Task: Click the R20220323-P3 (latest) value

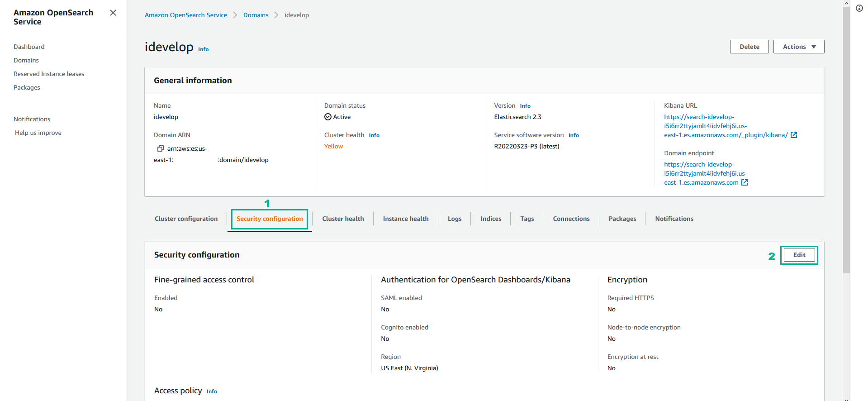Action: [526, 146]
